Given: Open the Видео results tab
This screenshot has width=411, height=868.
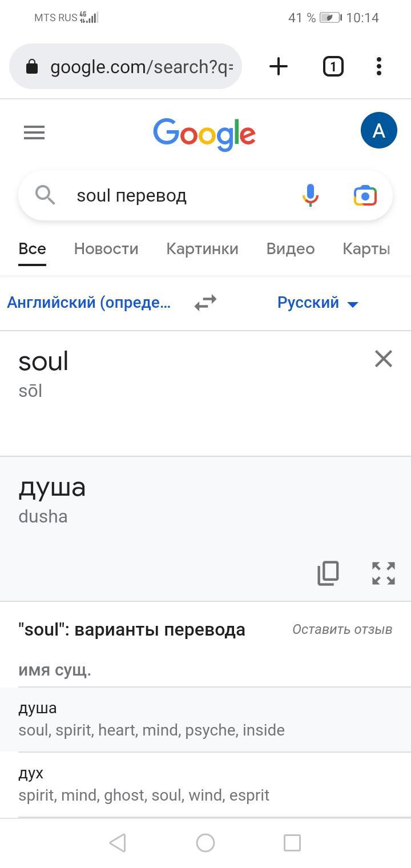Looking at the screenshot, I should pyautogui.click(x=291, y=249).
